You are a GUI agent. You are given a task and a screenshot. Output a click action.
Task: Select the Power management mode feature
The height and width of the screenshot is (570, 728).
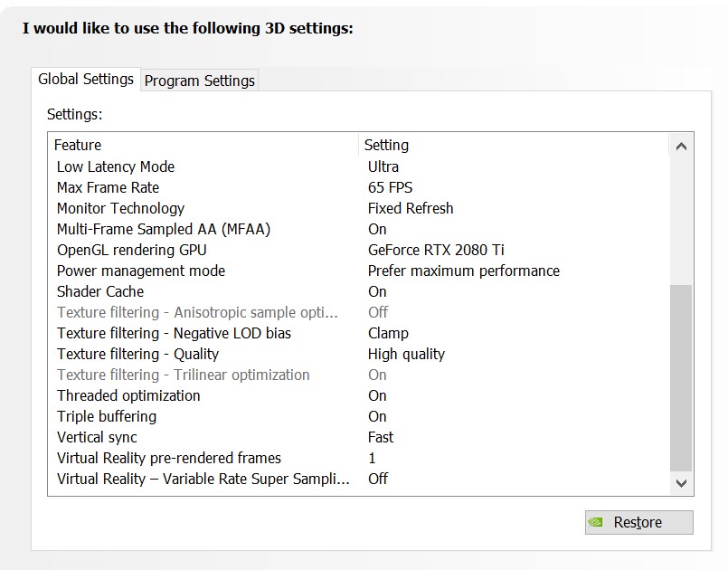point(141,271)
